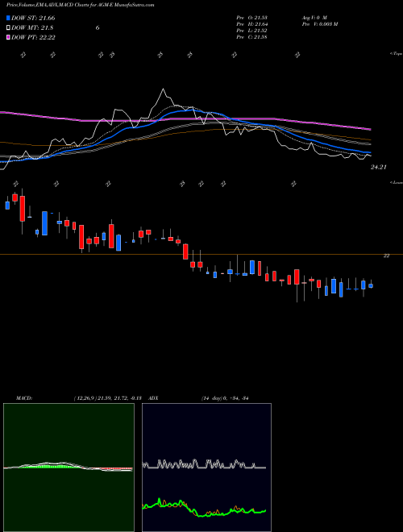Screen dimensions: 403x532
Task: Click the 24.21 price label
Action: (379, 167)
